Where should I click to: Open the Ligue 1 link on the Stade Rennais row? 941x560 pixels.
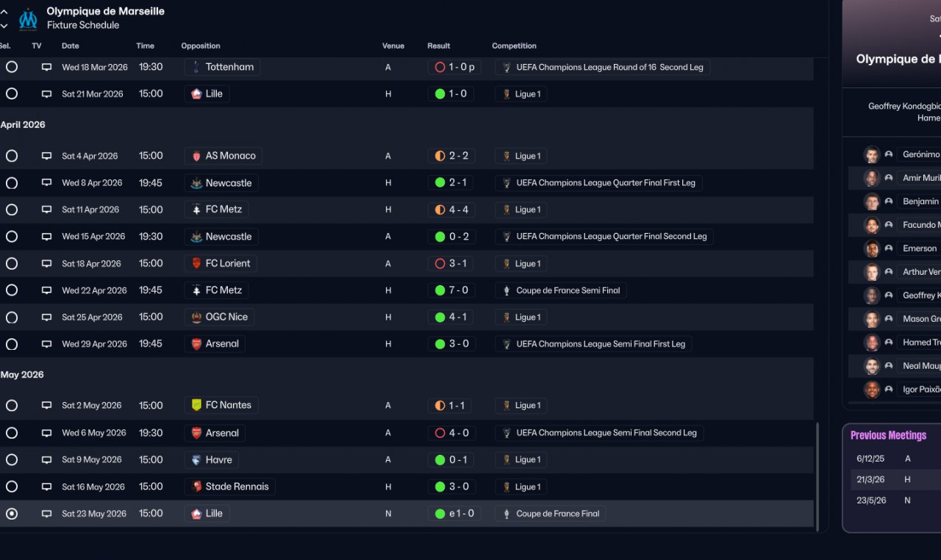pos(521,487)
